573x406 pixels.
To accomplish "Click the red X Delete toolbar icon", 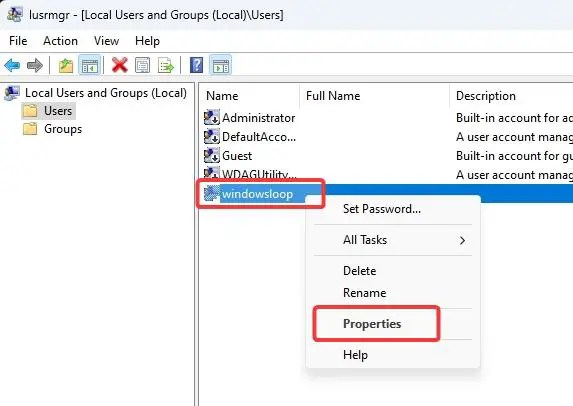I will (x=119, y=65).
